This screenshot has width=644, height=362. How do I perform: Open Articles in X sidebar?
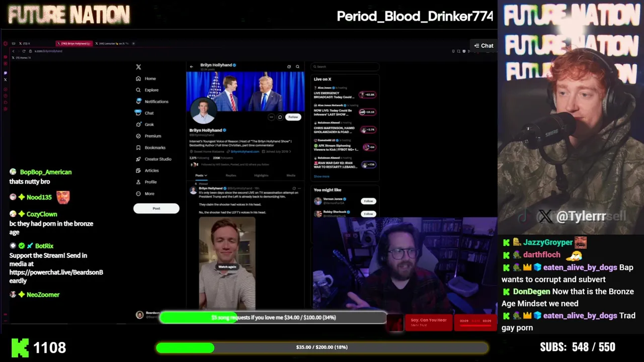coord(147,170)
